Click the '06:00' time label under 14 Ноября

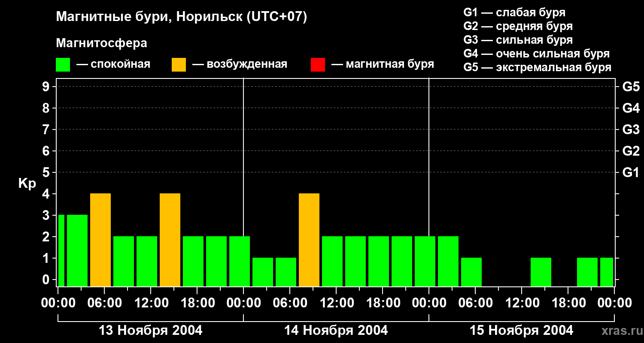pyautogui.click(x=290, y=303)
